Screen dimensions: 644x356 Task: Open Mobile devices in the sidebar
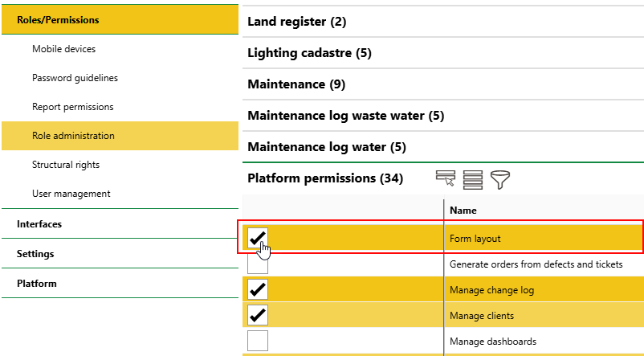[x=63, y=49]
